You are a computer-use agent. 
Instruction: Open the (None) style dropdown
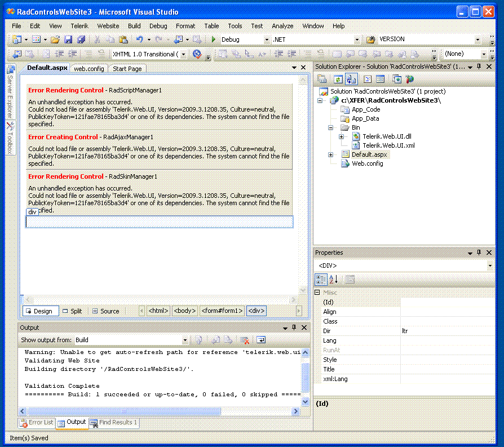(x=484, y=54)
